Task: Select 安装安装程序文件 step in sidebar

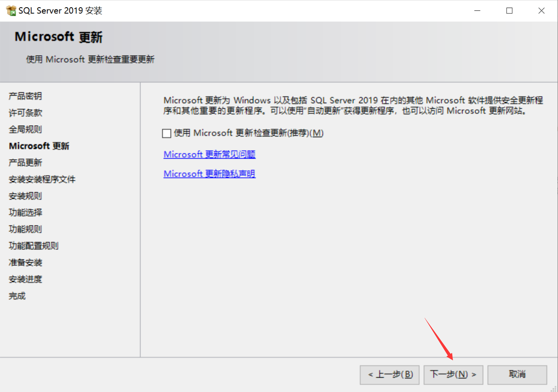Action: 42,179
